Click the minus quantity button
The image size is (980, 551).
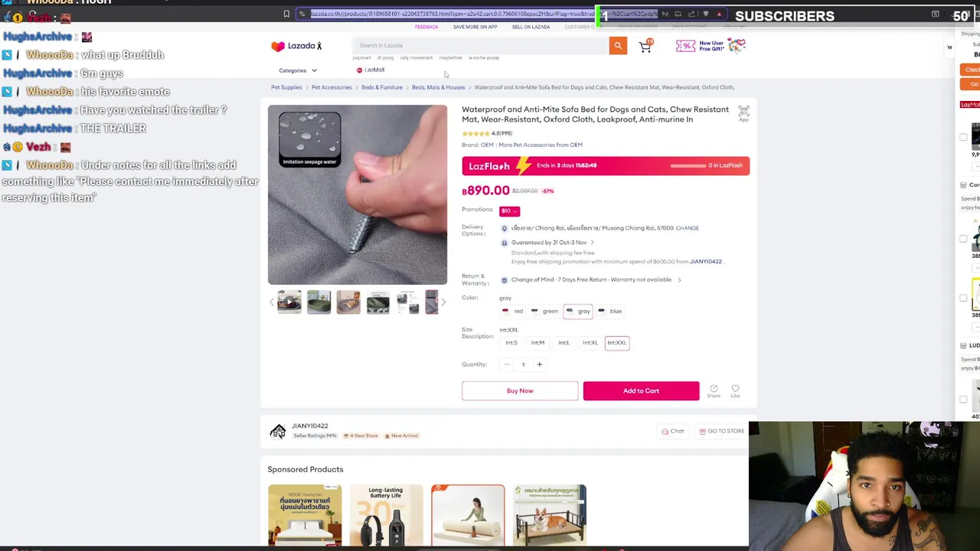(x=507, y=365)
